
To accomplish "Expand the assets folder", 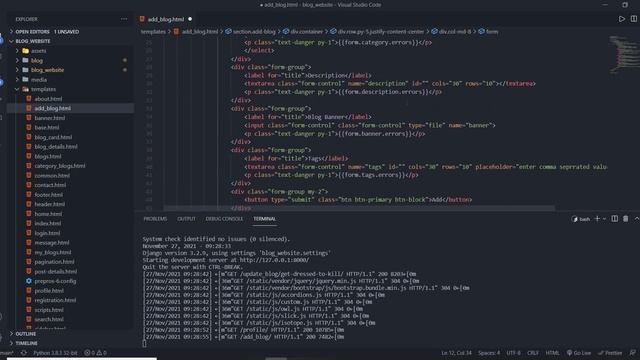I will coord(38,51).
